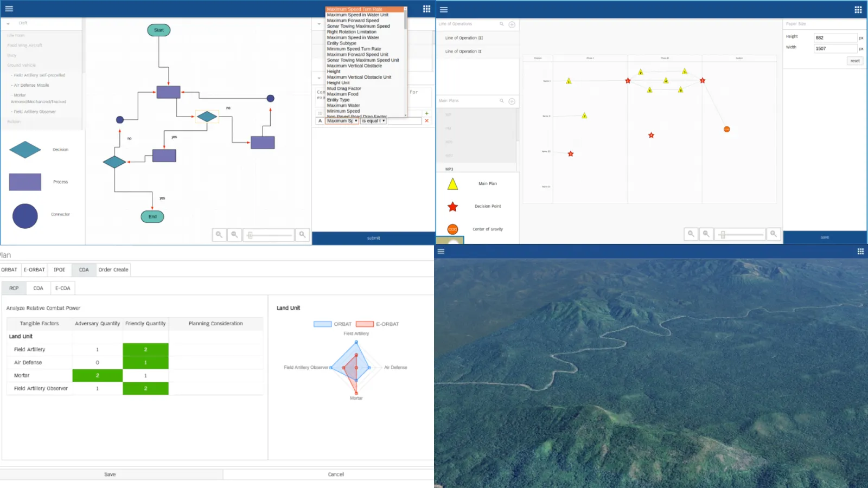The width and height of the screenshot is (868, 488).
Task: Collapse the Craft tree section
Action: point(8,24)
